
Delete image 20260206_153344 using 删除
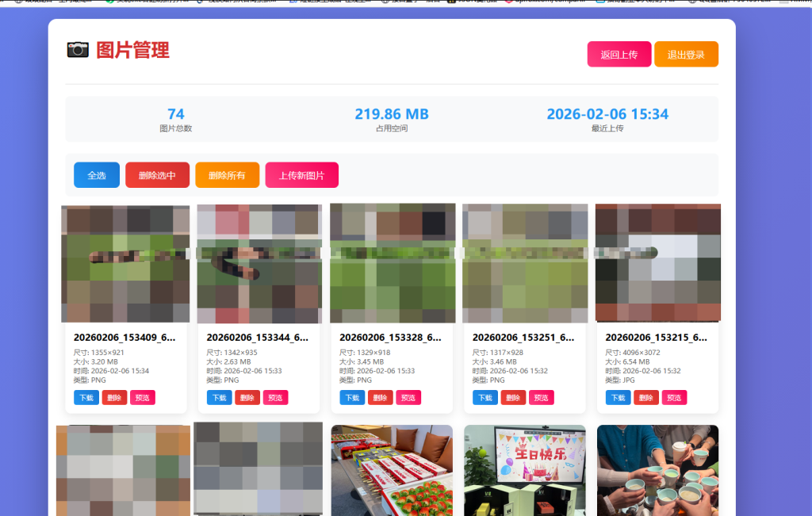(x=247, y=398)
